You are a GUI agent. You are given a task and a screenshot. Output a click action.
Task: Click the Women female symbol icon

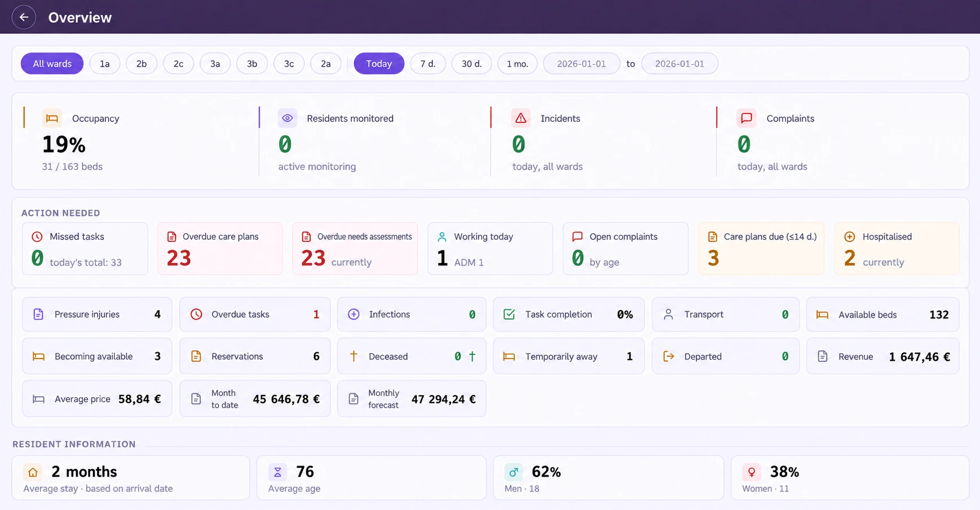(x=752, y=472)
